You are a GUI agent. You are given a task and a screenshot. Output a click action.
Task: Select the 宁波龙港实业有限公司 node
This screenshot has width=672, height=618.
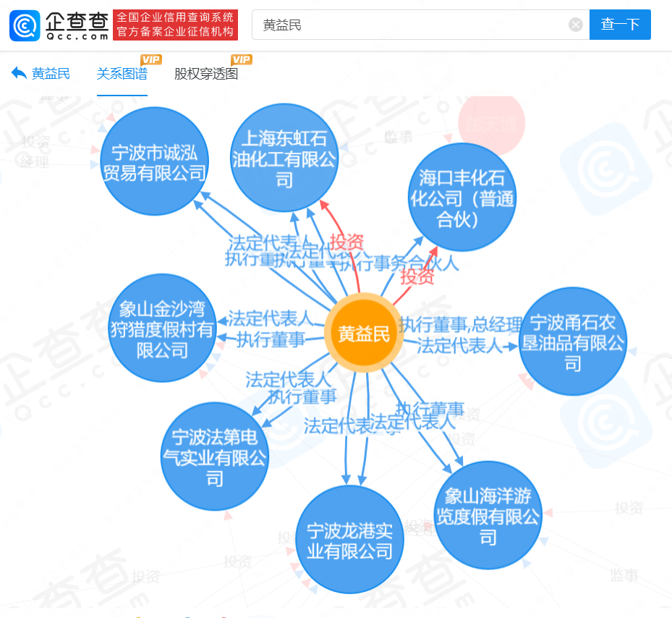coord(349,540)
